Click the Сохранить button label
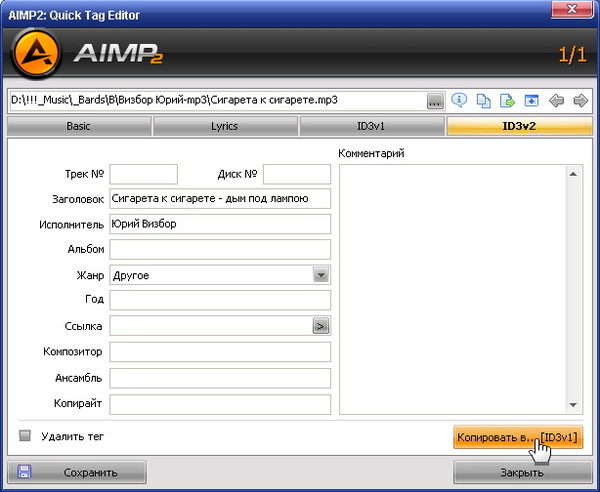Image resolution: width=600 pixels, height=492 pixels. point(90,472)
